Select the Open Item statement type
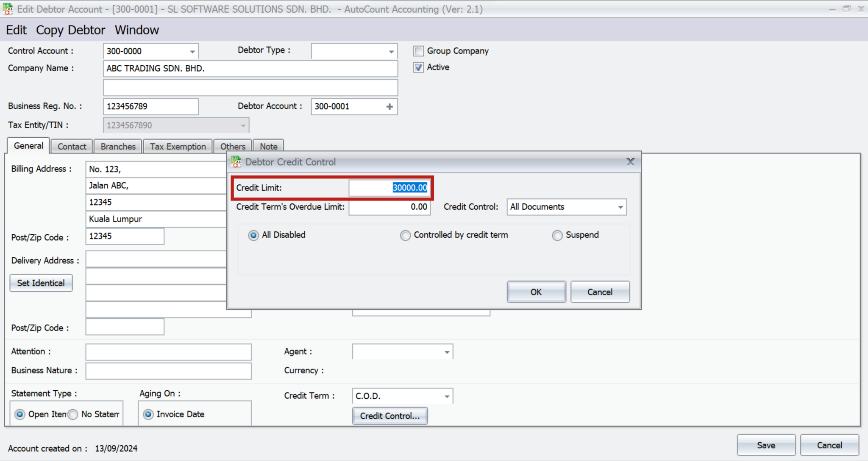Viewport: 868px width, 461px height. coord(20,414)
